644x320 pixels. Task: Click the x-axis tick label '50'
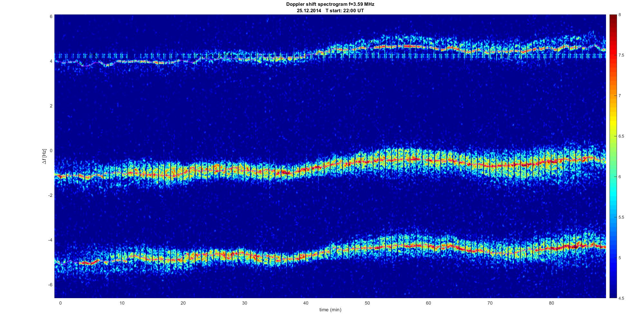pyautogui.click(x=367, y=303)
